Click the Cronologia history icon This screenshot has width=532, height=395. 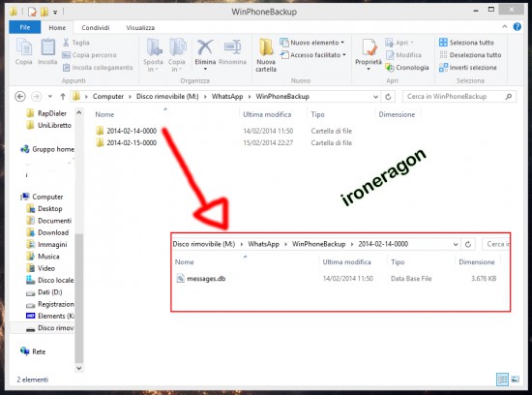pos(389,68)
